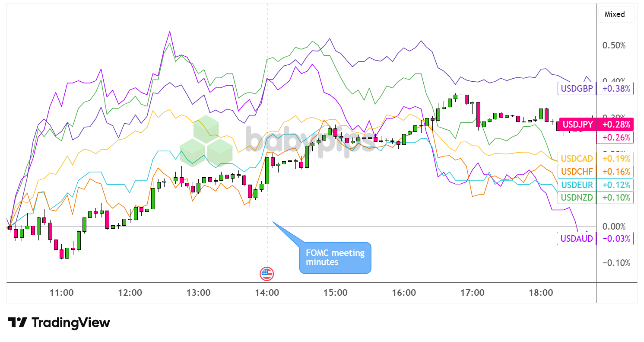Click the 18:00 time axis label

[x=541, y=293]
